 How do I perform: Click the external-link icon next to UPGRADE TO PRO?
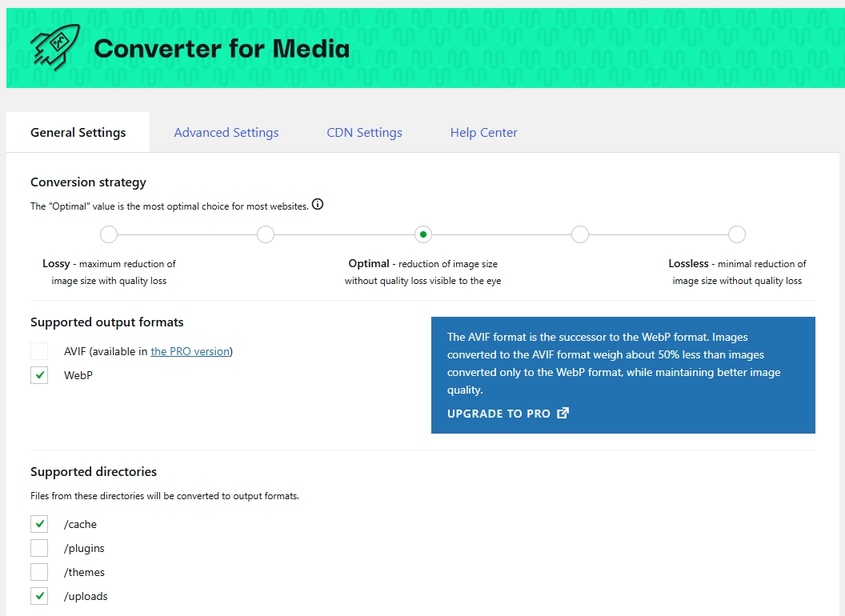(x=563, y=413)
